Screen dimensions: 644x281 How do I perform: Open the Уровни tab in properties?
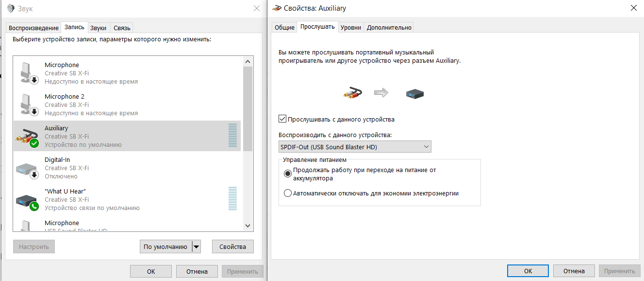[x=350, y=27]
